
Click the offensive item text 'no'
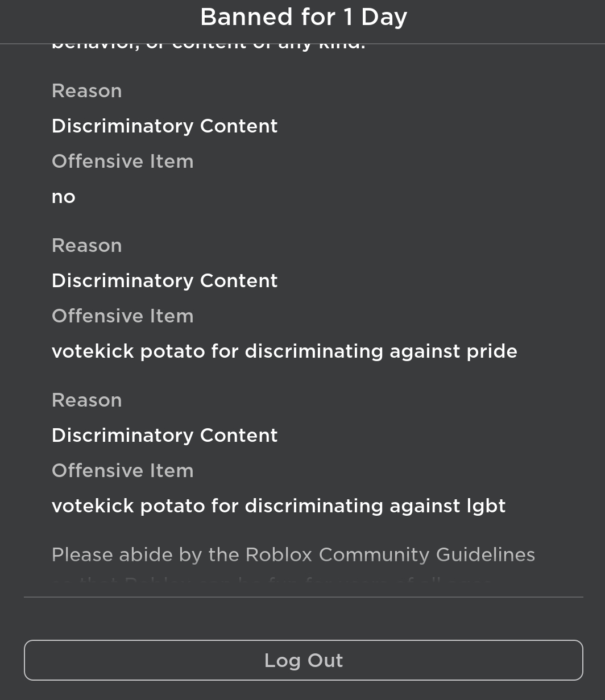pos(63,197)
